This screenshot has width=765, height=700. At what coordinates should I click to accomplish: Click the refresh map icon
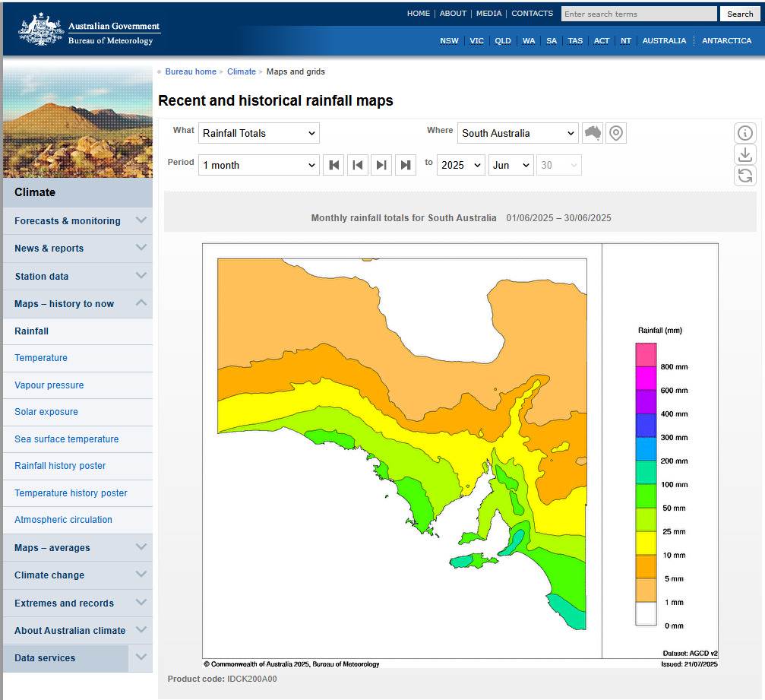pyautogui.click(x=745, y=176)
